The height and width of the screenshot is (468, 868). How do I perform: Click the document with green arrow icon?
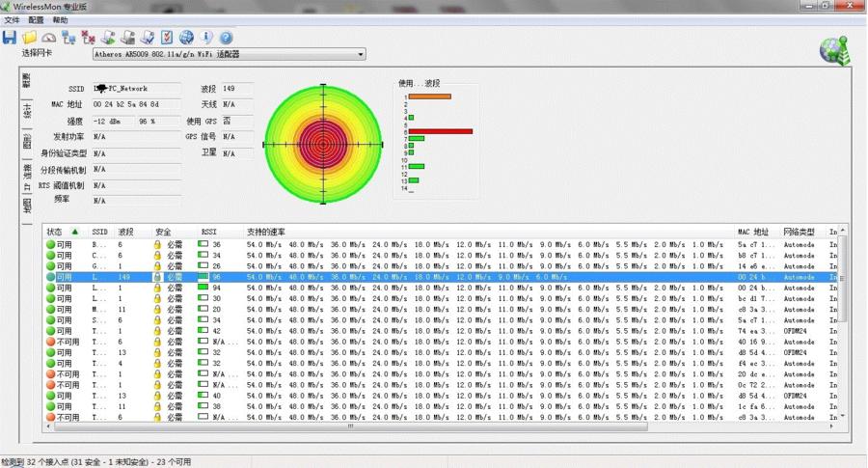108,38
